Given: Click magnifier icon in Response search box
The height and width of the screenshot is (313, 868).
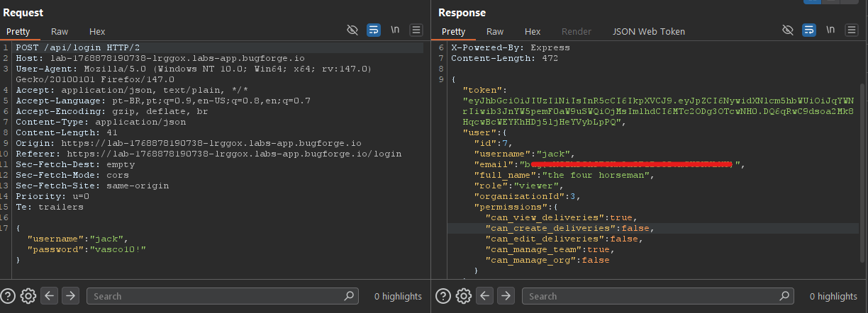Looking at the screenshot, I should [x=784, y=296].
